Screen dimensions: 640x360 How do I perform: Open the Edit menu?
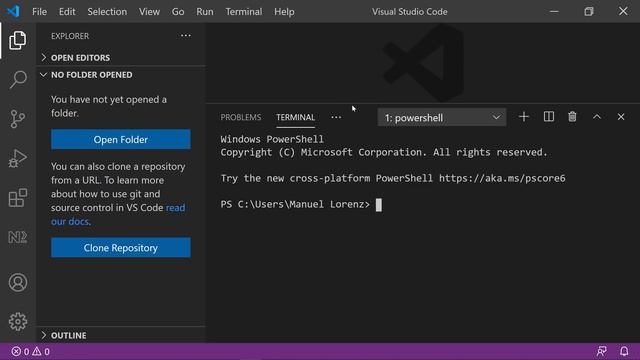pos(67,11)
